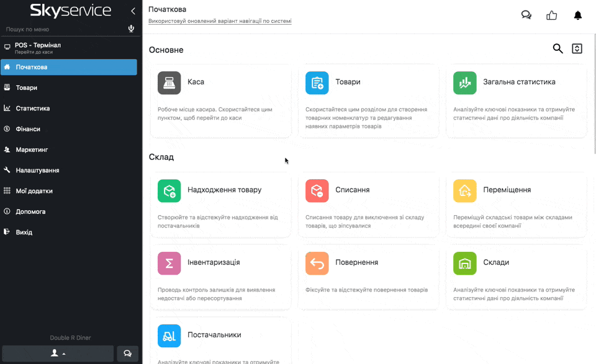Click the magnifier search icon in Основне
596x364 pixels.
tap(558, 49)
